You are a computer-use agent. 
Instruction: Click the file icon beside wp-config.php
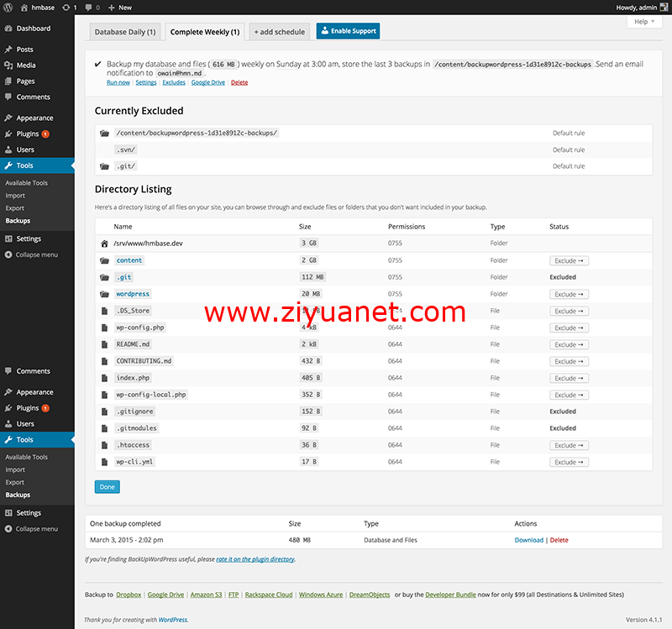coord(104,328)
